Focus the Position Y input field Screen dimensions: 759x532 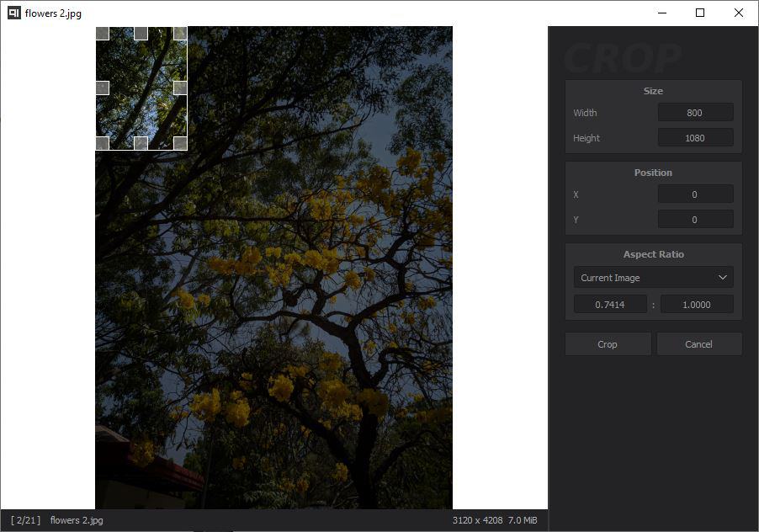point(695,220)
